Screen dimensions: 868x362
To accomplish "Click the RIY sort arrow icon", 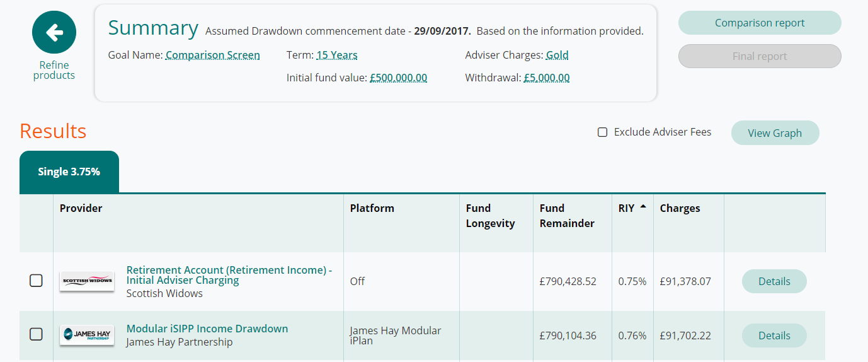I will [642, 207].
